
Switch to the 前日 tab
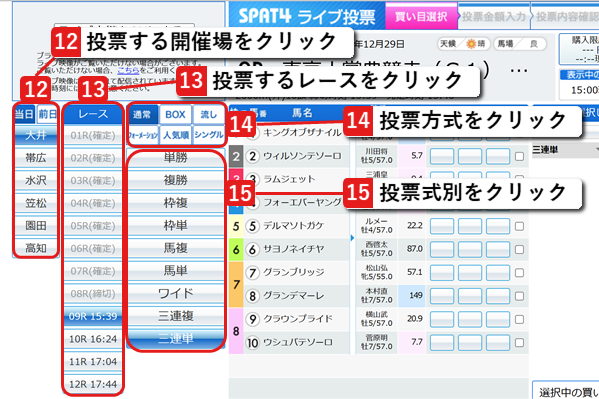(47, 114)
